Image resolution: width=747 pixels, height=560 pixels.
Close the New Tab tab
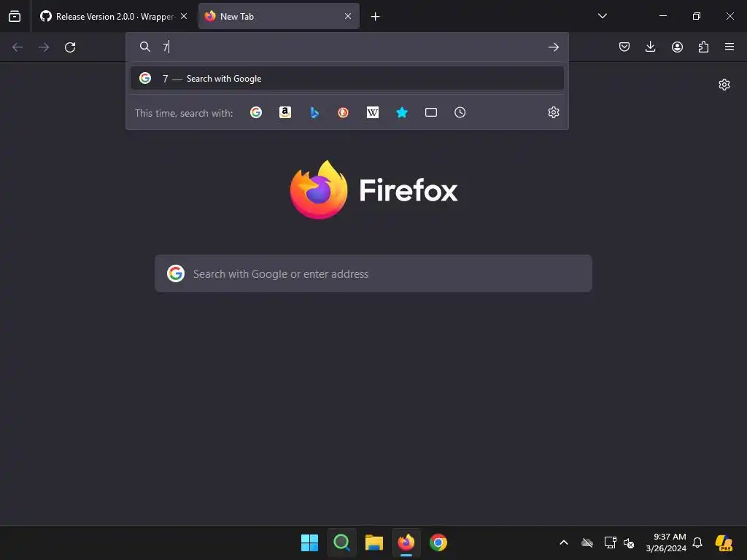click(x=348, y=16)
